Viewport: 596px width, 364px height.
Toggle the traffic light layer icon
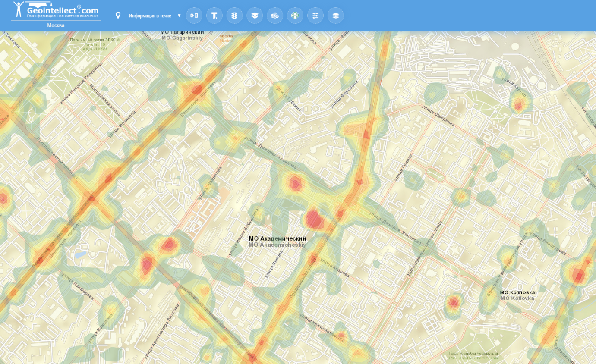coord(234,16)
